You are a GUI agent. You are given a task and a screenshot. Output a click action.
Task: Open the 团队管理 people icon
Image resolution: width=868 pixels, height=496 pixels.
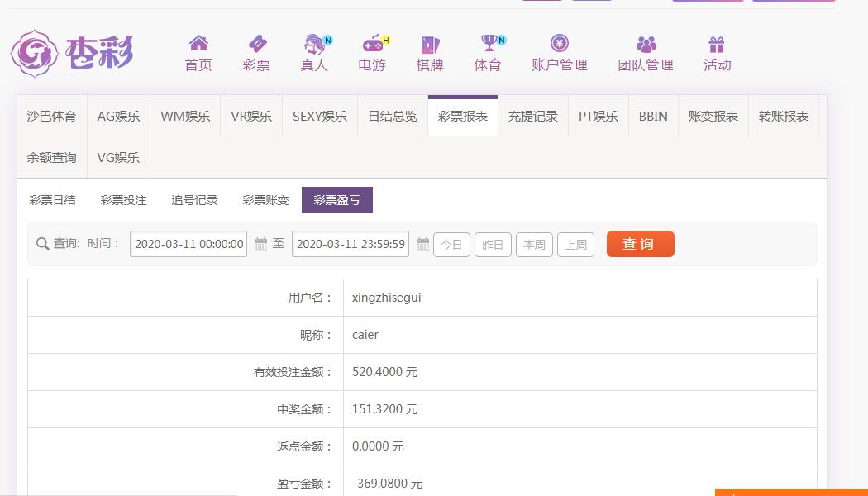click(x=646, y=44)
